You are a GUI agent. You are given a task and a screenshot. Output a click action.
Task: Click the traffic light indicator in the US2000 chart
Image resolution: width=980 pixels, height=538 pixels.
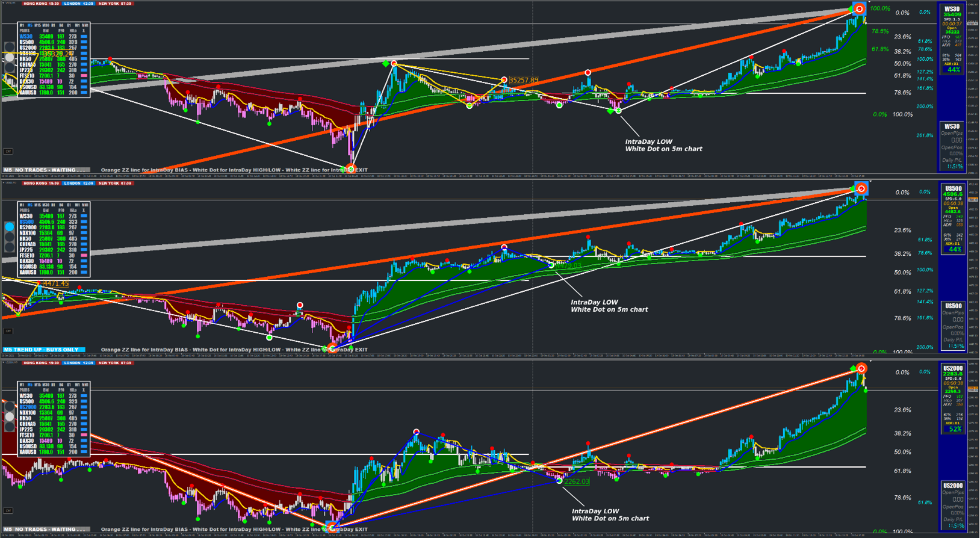pyautogui.click(x=10, y=416)
